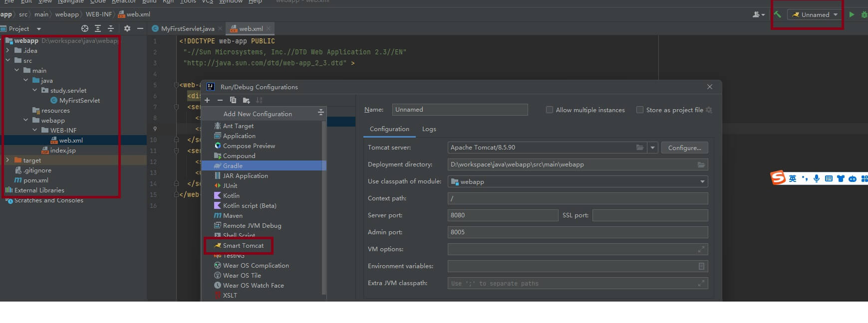This screenshot has width=868, height=323.
Task: Expand the Extra JVM classpath field
Action: point(701,283)
